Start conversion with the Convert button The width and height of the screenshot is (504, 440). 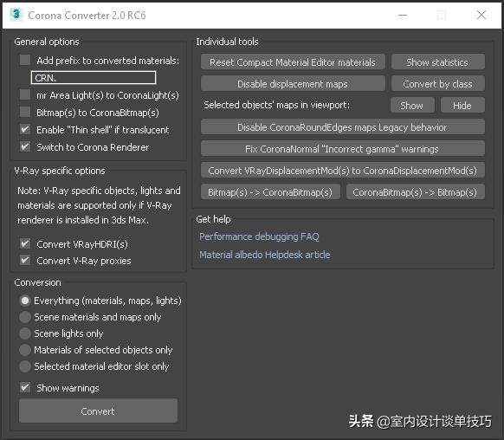point(98,411)
